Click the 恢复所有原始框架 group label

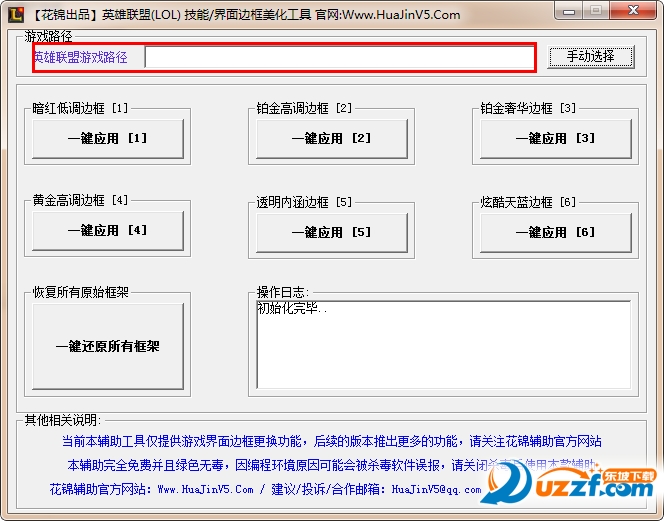click(80, 292)
